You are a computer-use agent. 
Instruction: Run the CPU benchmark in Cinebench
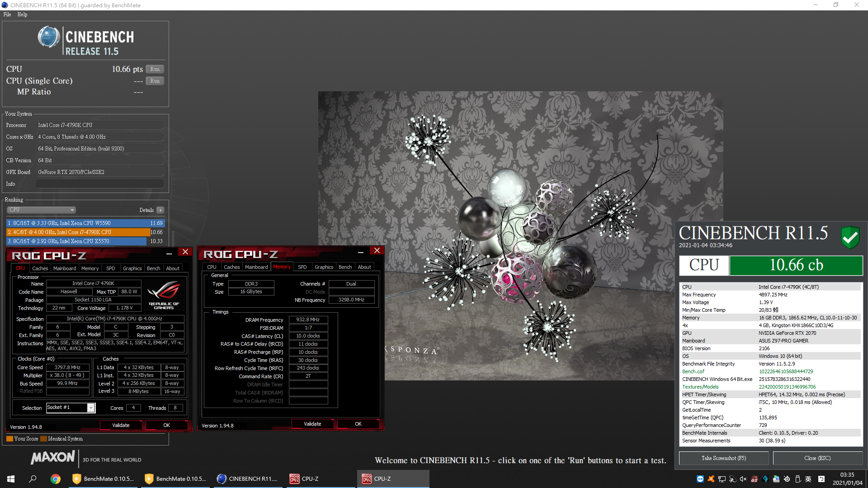pyautogui.click(x=155, y=69)
